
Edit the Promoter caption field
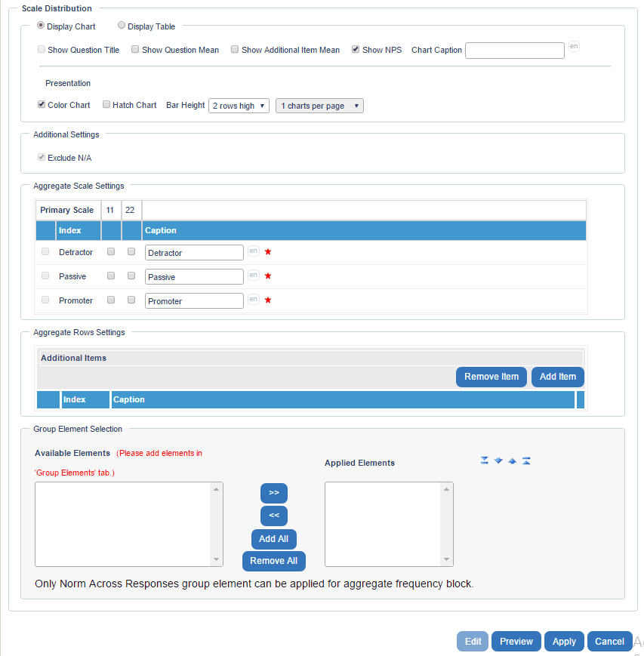[194, 301]
